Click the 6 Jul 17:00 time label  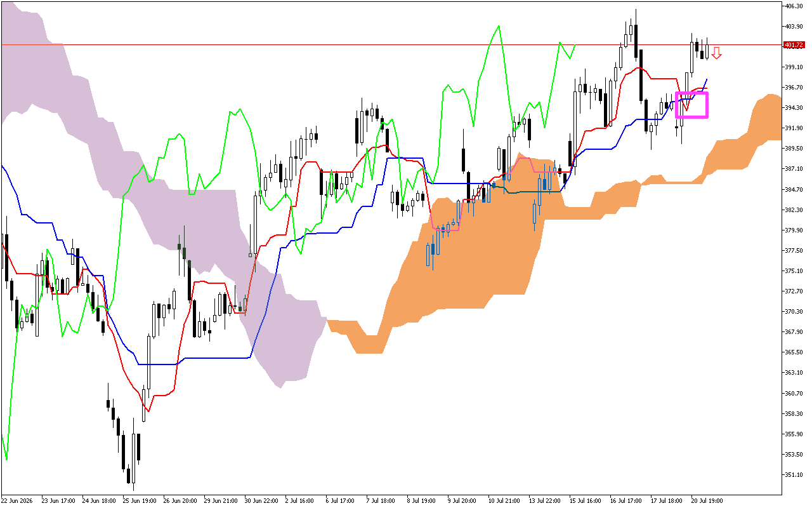(341, 500)
